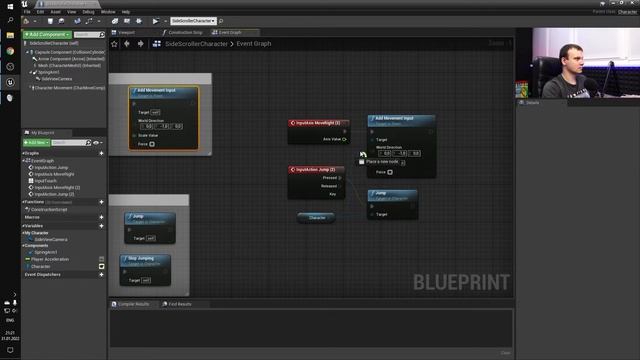The width and height of the screenshot is (640, 360).
Task: Toggle the Hide Unrelated nodes toolbar icon
Action: tap(89, 21)
